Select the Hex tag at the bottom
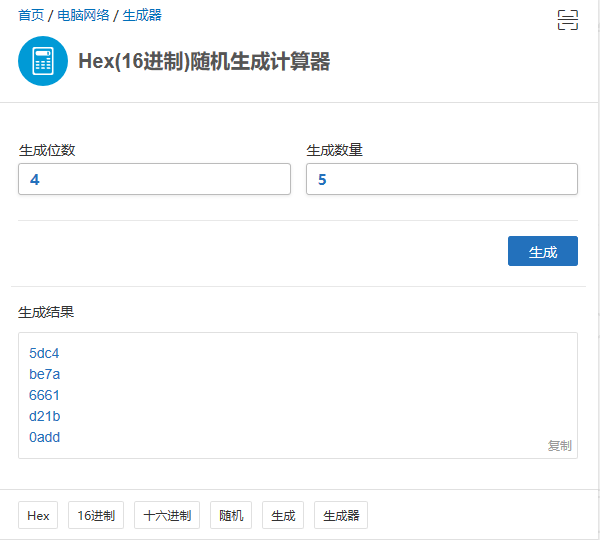600x540 pixels. 38,516
